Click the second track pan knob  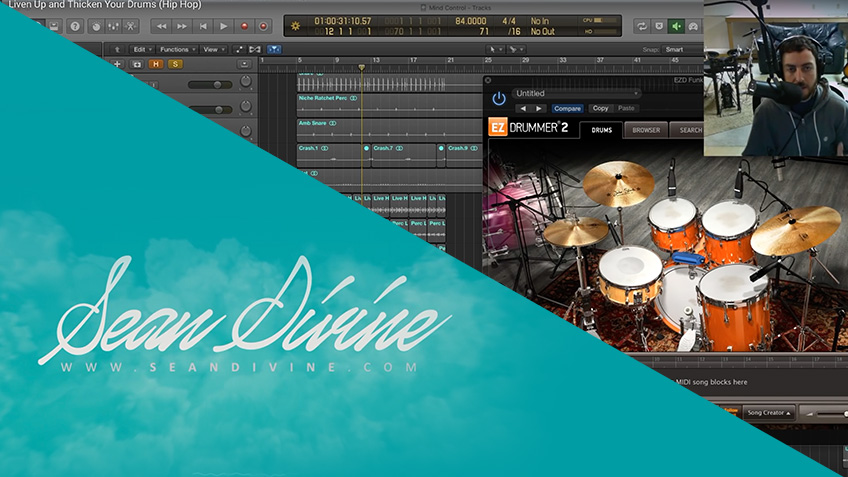point(246,106)
